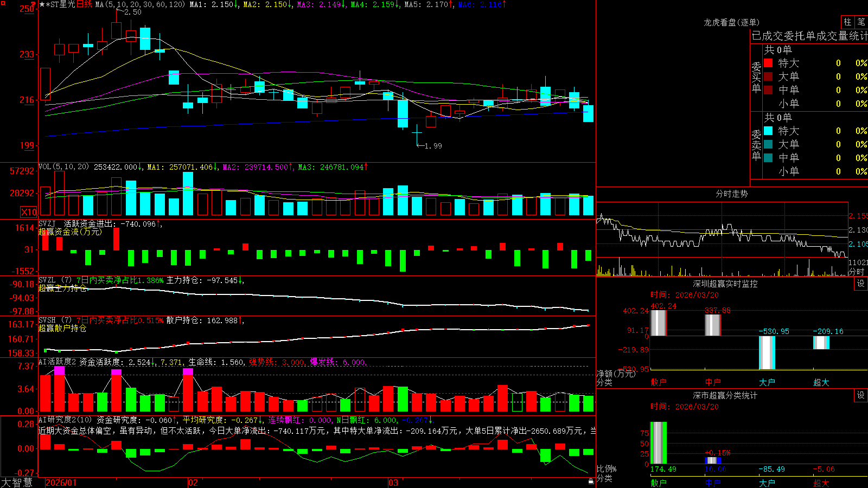Screen dimensions: 868x488
Task: Click the 超赢资金流(万元) label
Action: tap(70, 232)
